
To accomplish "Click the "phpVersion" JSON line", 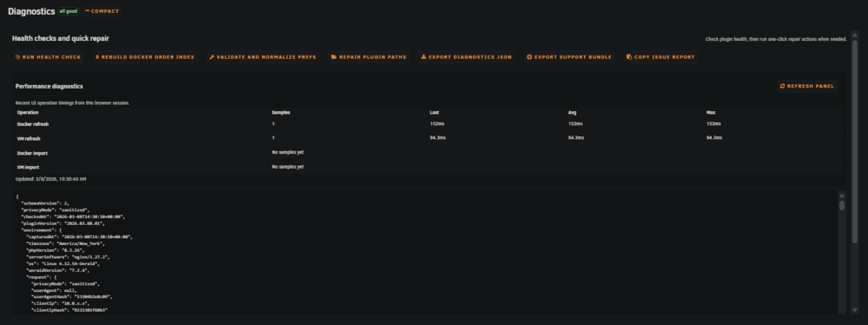I will [55, 250].
